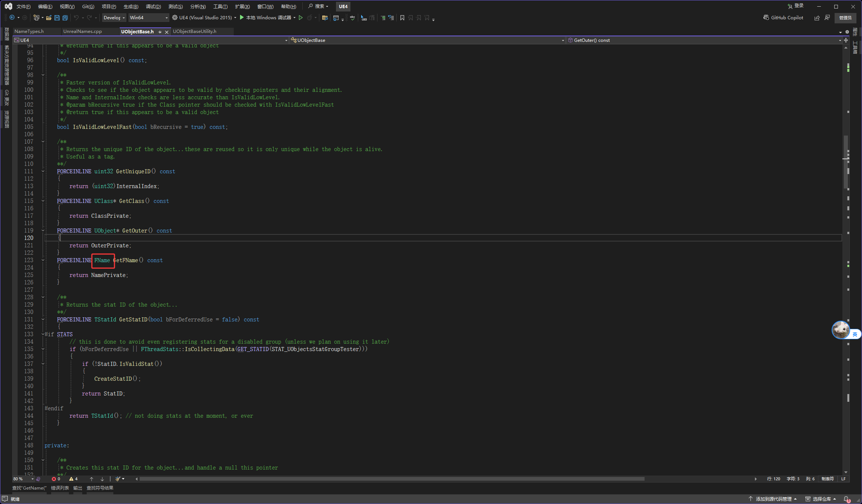Start the 本地 Windows 调试器 button
Image resolution: width=862 pixels, height=504 pixels.
pyautogui.click(x=265, y=18)
